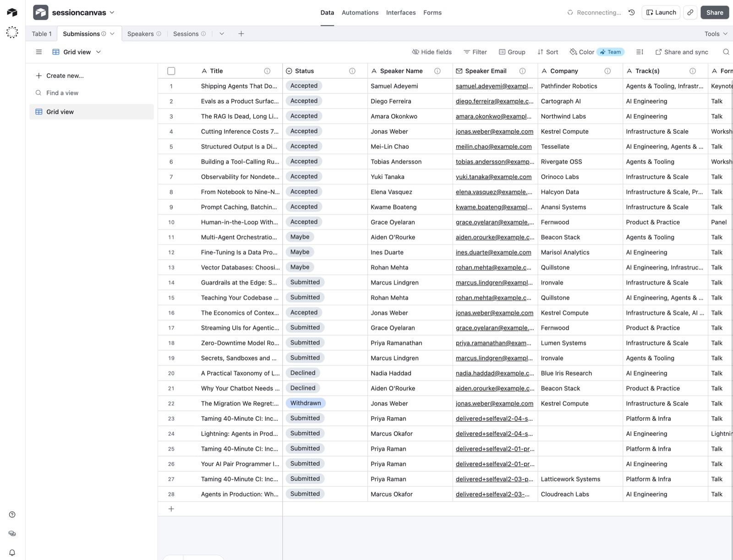The width and height of the screenshot is (733, 560).
Task: Open Share and sync menu
Action: tap(682, 52)
